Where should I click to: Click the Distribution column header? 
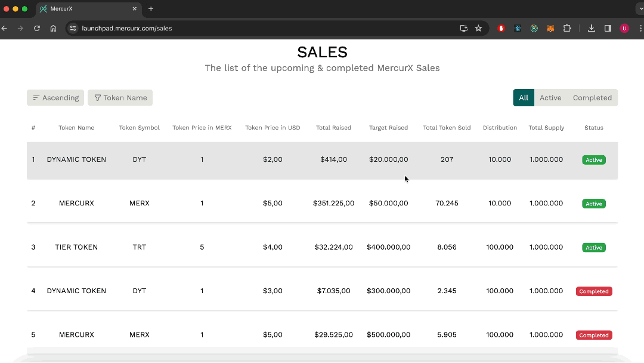pos(500,128)
